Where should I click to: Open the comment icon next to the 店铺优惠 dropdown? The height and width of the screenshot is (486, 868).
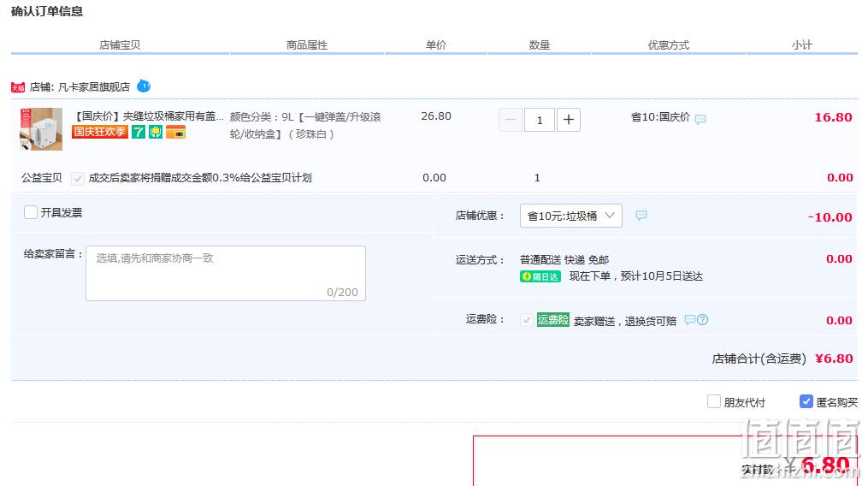641,215
